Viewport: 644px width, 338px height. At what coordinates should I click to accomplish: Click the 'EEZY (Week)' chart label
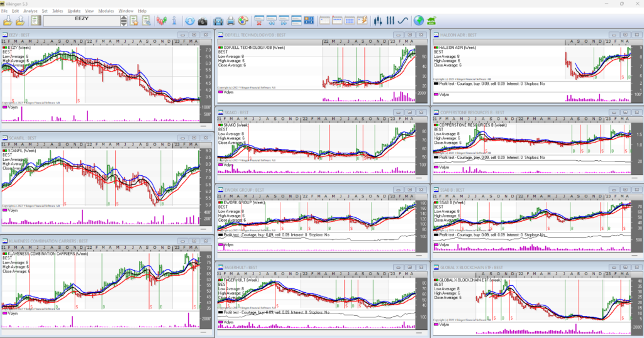pyautogui.click(x=19, y=48)
